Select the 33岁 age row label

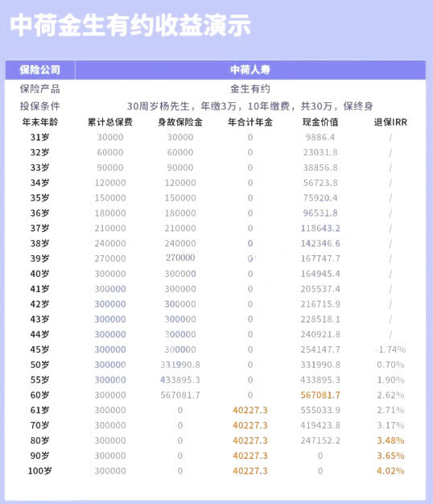tap(39, 167)
